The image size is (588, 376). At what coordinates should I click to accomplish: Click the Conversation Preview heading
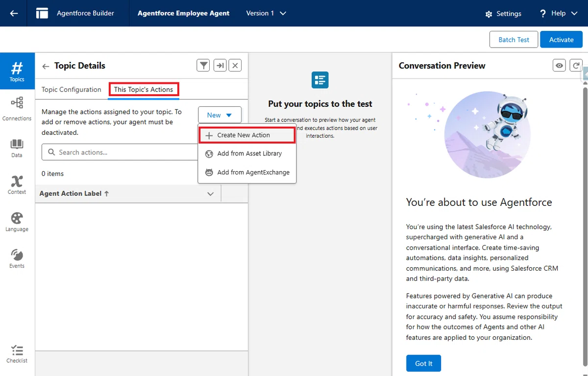point(442,66)
